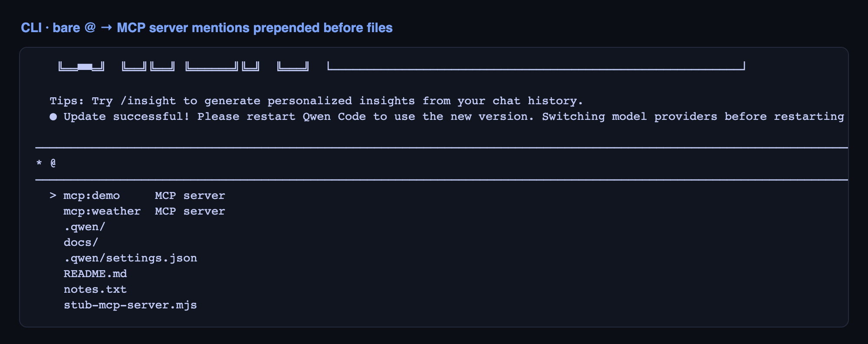Click the Tips /insight line
868x344 pixels.
316,101
